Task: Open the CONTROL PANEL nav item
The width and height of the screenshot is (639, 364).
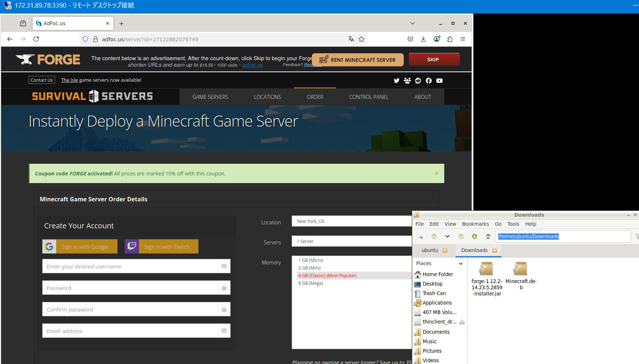Action: [369, 97]
